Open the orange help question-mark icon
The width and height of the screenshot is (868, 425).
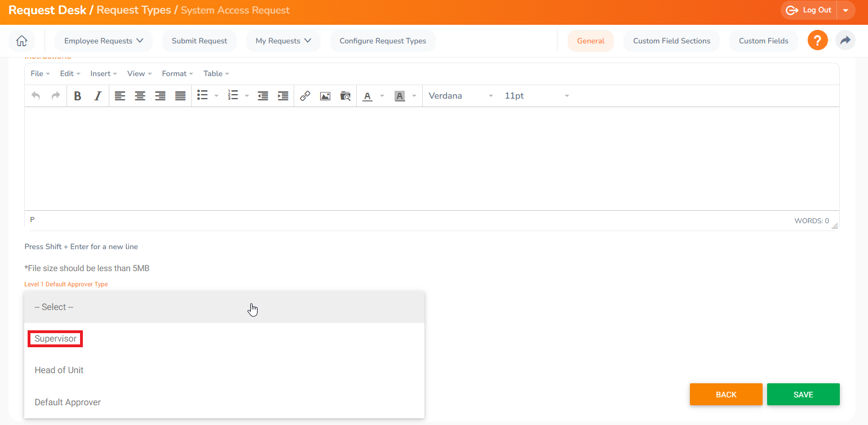point(817,41)
